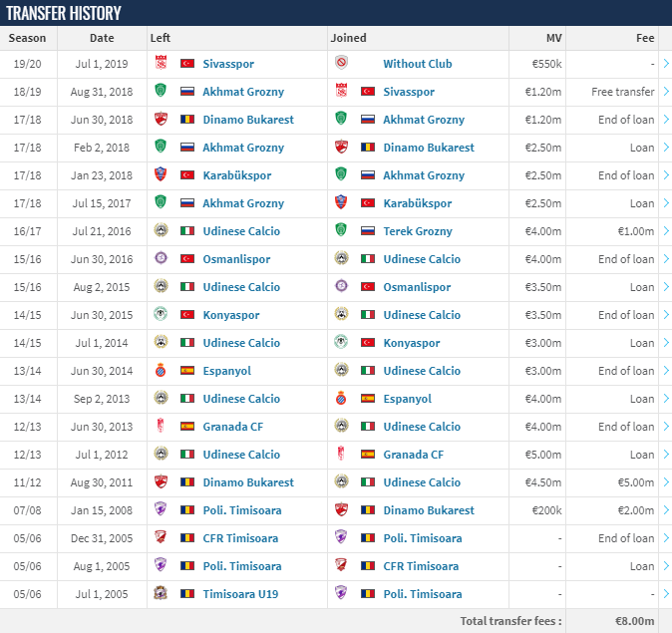672x633 pixels.
Task: Click the Konyaspor crest in the Jun 30, 2015 row
Action: tap(161, 314)
